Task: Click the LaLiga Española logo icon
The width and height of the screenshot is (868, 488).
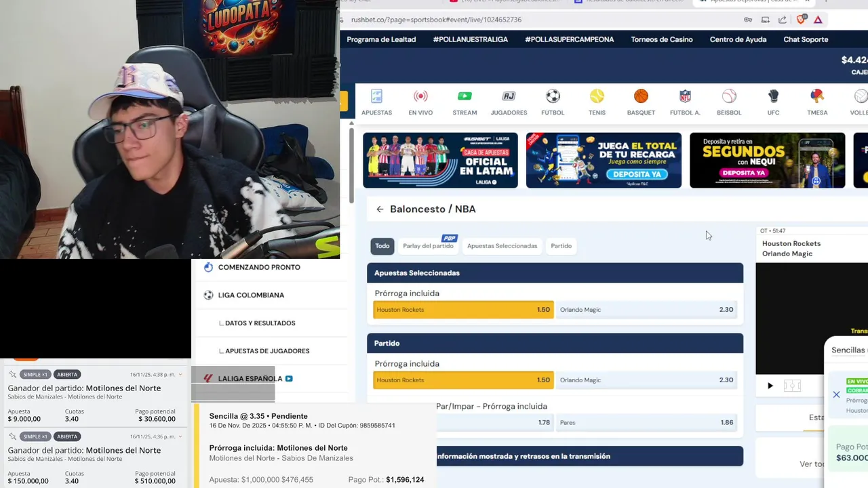Action: click(x=208, y=379)
